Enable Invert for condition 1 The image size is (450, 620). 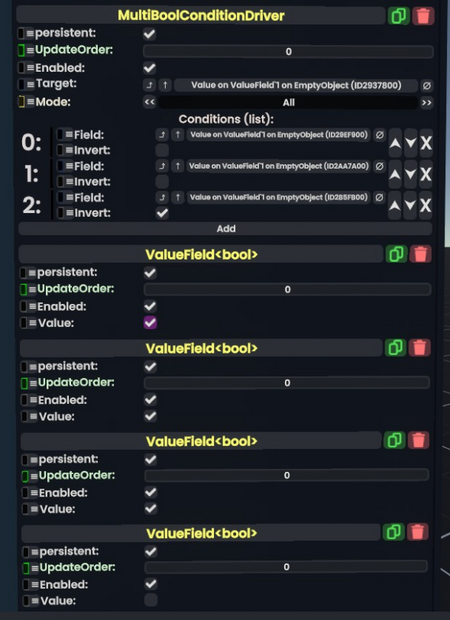point(162,181)
